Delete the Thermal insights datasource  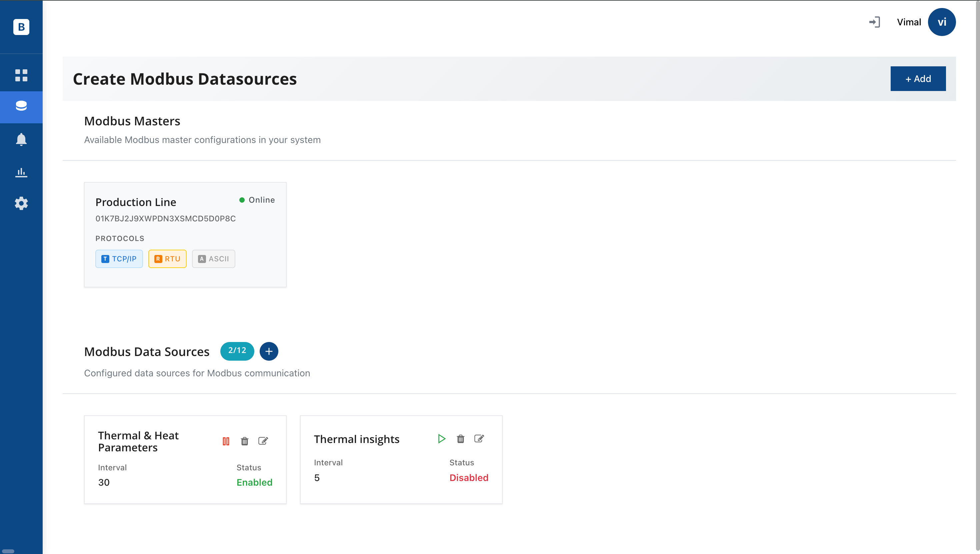point(460,439)
